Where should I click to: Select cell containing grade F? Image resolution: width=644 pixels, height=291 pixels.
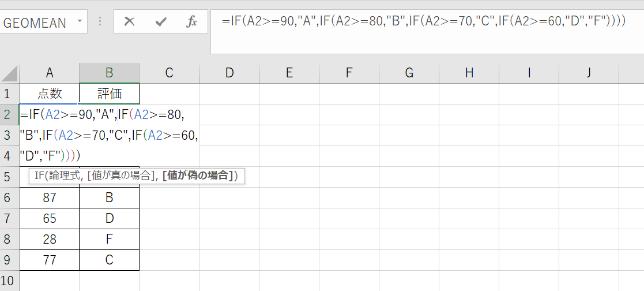click(110, 239)
